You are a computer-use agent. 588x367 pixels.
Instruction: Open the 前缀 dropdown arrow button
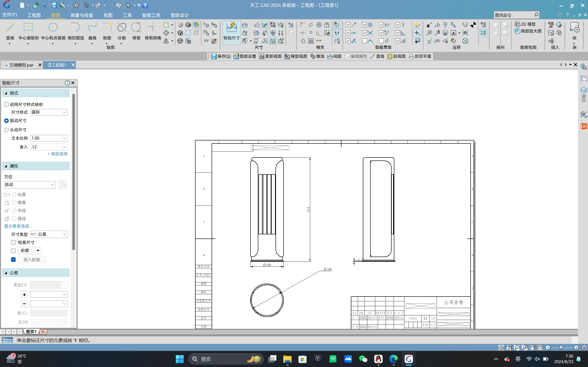[x=38, y=250]
